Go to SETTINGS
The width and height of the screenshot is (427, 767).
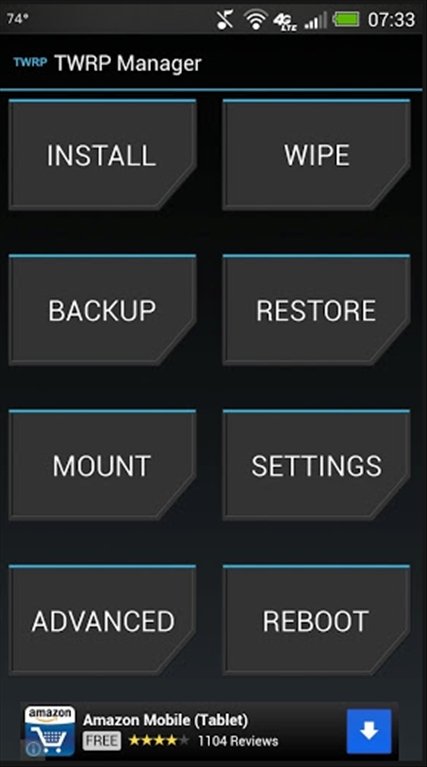pos(316,465)
